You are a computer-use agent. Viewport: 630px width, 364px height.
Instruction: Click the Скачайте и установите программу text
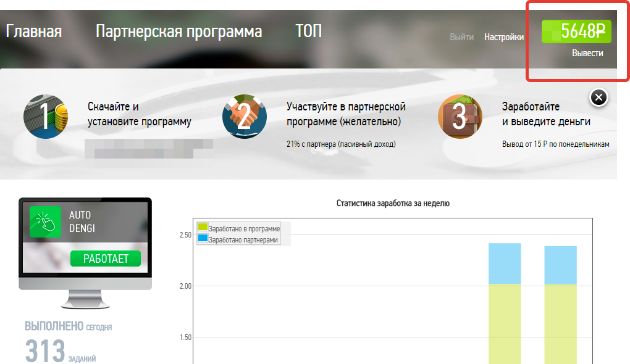click(139, 114)
